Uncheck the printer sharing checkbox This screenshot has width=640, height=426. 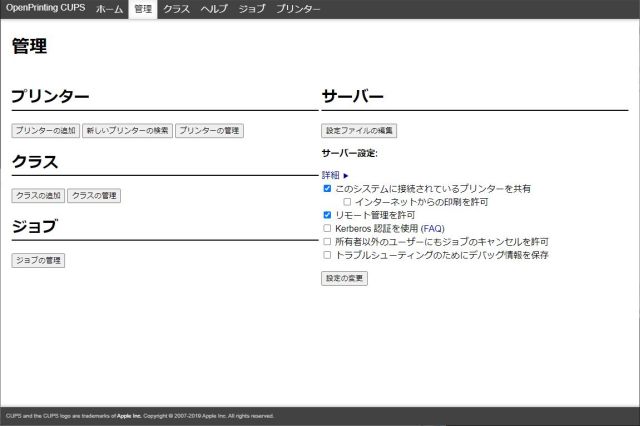pos(327,188)
